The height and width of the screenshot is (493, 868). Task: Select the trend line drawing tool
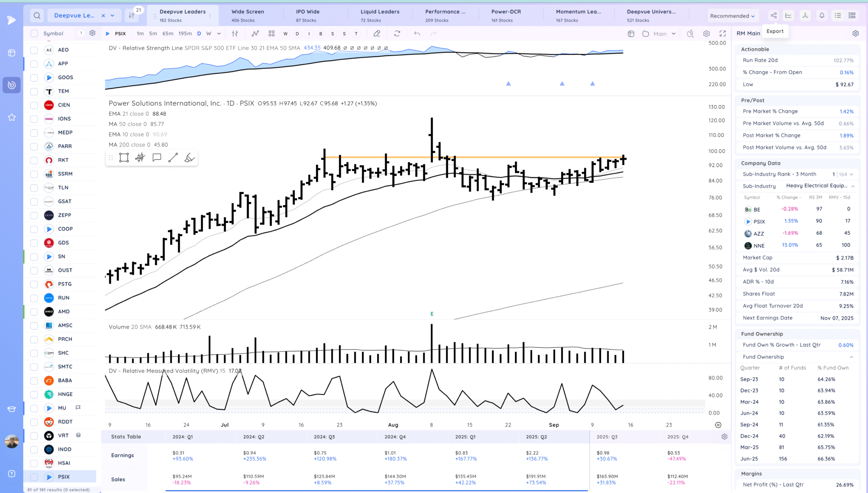pos(173,158)
